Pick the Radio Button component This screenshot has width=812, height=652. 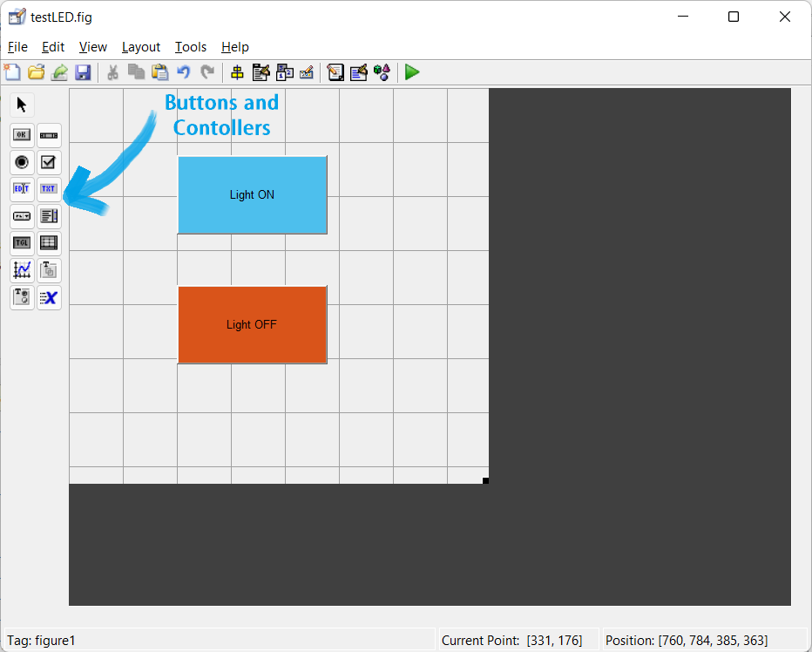(x=22, y=162)
